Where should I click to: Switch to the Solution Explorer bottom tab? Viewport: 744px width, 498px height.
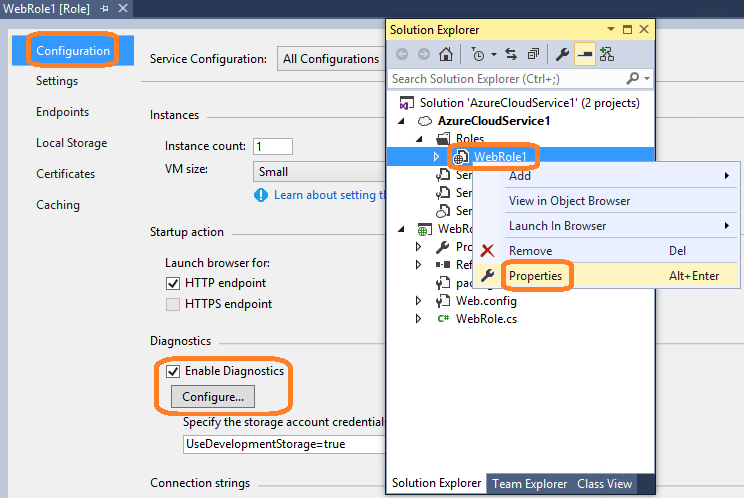(x=436, y=483)
